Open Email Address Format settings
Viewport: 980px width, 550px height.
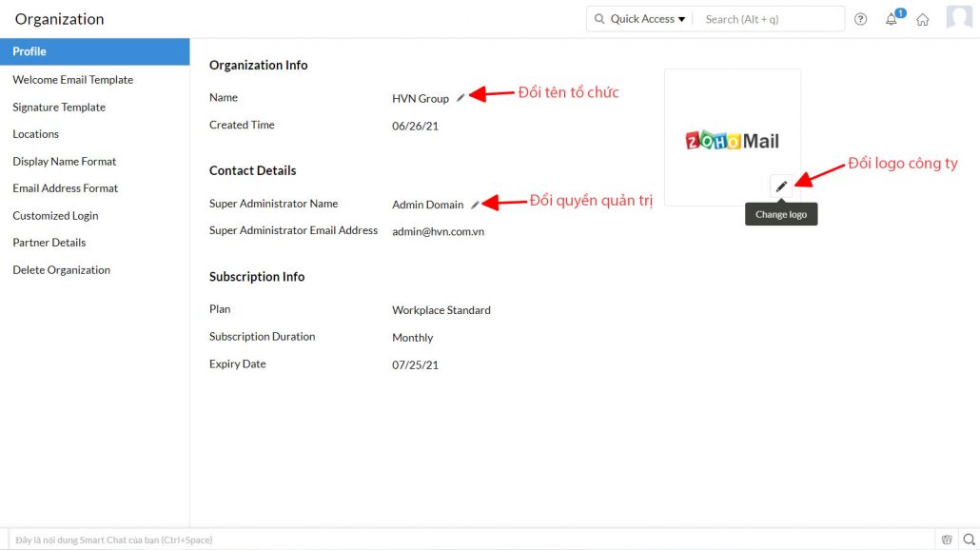66,188
